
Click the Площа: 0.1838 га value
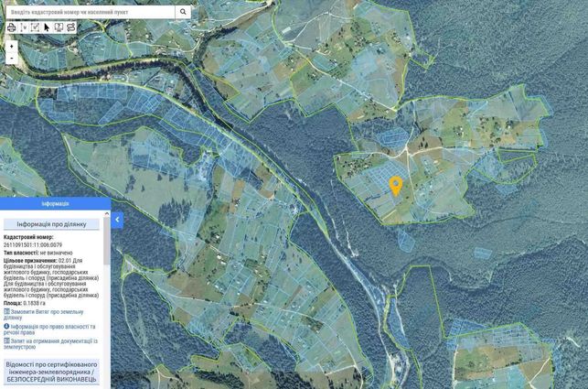click(x=25, y=303)
